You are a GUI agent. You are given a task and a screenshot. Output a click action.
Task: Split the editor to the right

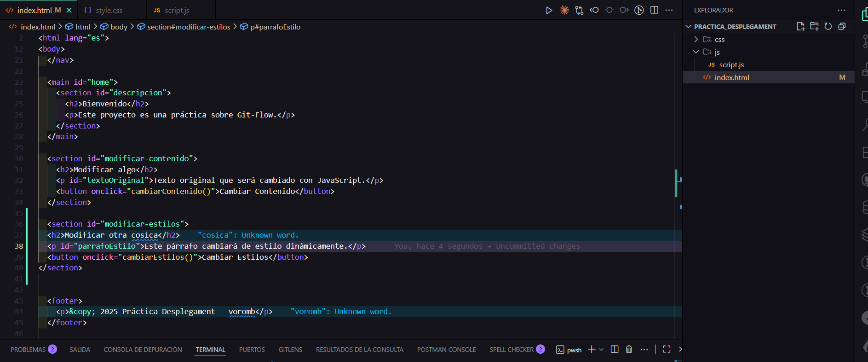654,10
